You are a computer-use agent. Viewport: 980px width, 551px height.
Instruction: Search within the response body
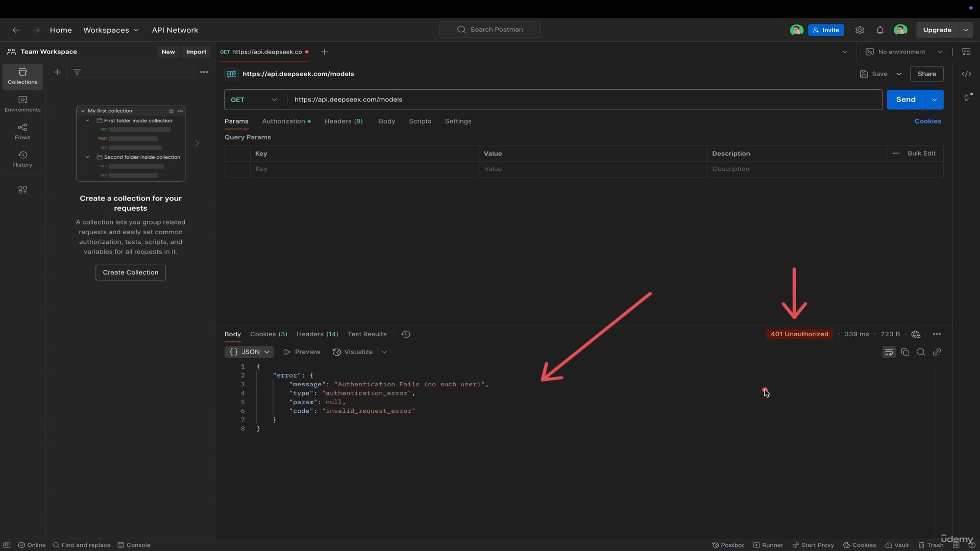(921, 352)
